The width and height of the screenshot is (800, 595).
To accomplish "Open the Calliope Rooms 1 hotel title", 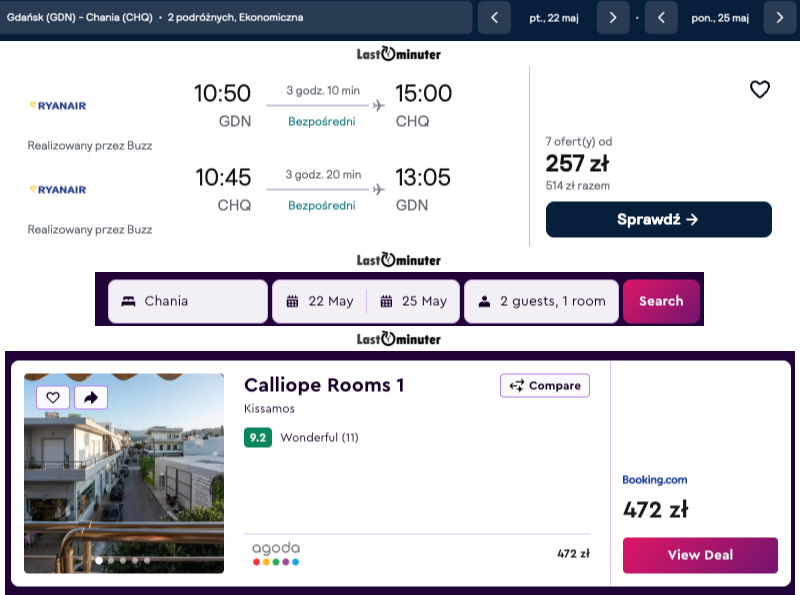I will click(x=324, y=385).
